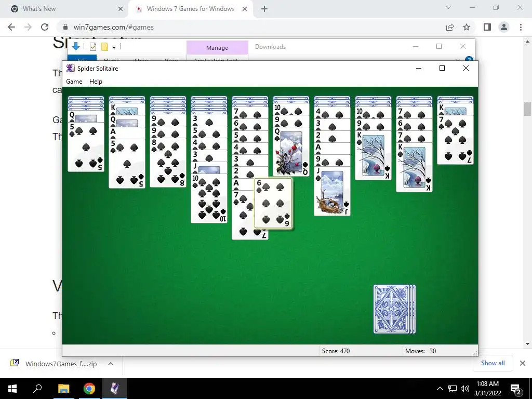Select the 5 of spades in first column

click(x=86, y=147)
